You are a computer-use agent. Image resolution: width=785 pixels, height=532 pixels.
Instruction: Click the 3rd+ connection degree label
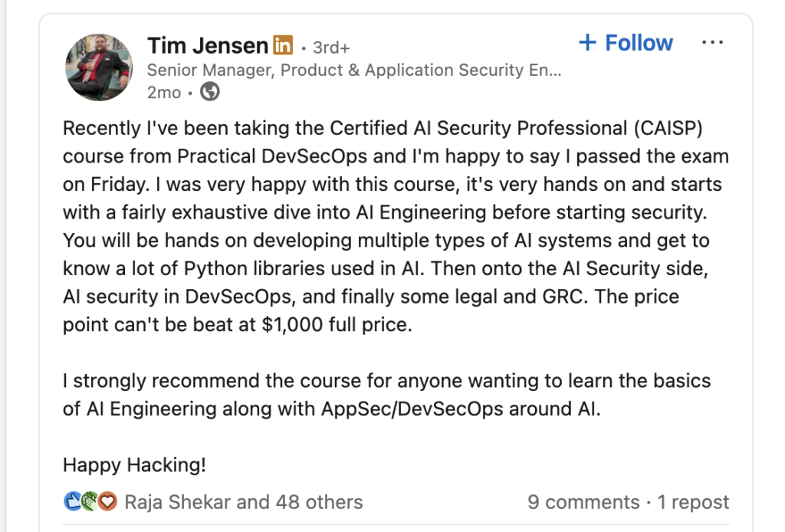pyautogui.click(x=331, y=48)
